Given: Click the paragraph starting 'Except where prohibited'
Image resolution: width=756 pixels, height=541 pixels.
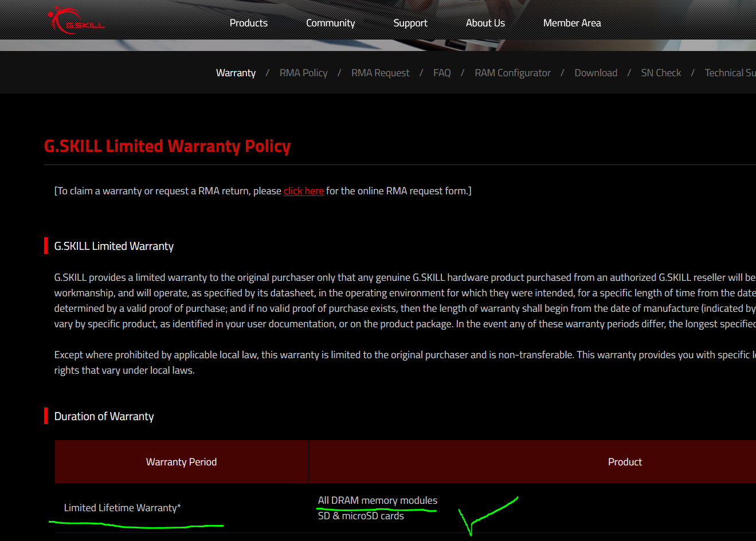Looking at the screenshot, I should pyautogui.click(x=405, y=362).
